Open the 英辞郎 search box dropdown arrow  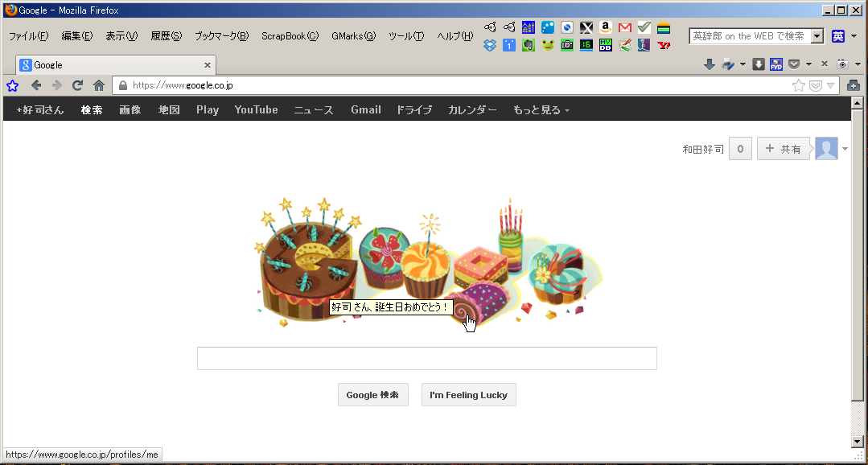(x=817, y=36)
